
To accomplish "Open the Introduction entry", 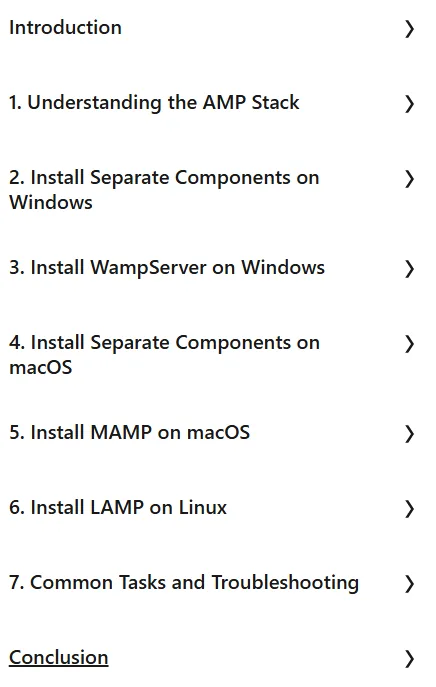I will [65, 28].
